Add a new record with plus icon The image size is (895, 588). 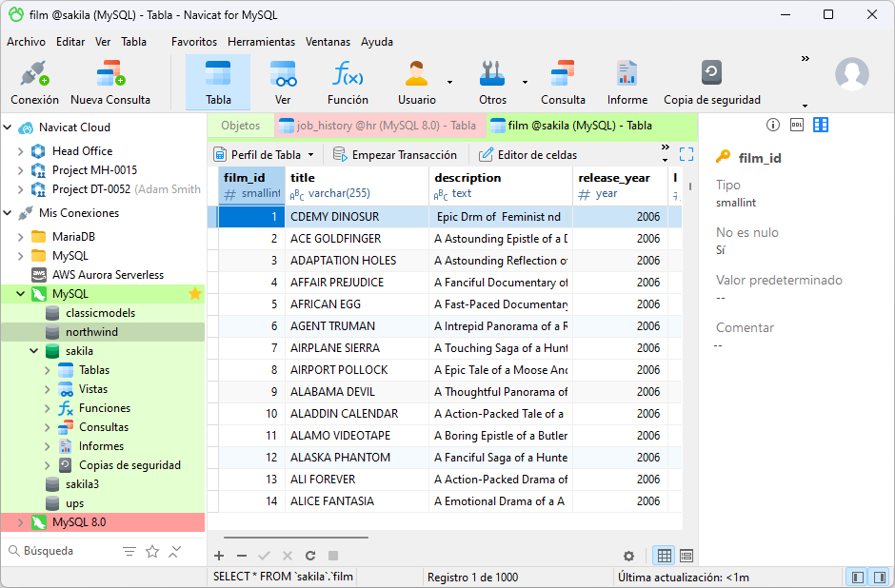[219, 556]
